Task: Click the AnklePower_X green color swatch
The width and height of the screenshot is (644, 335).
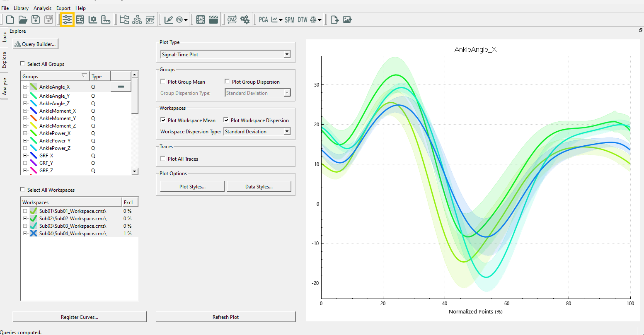Action: 34,133
